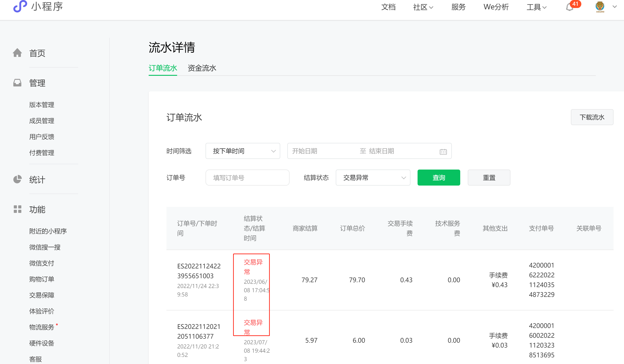Expand the 社区 dropdown menu

pos(423,7)
